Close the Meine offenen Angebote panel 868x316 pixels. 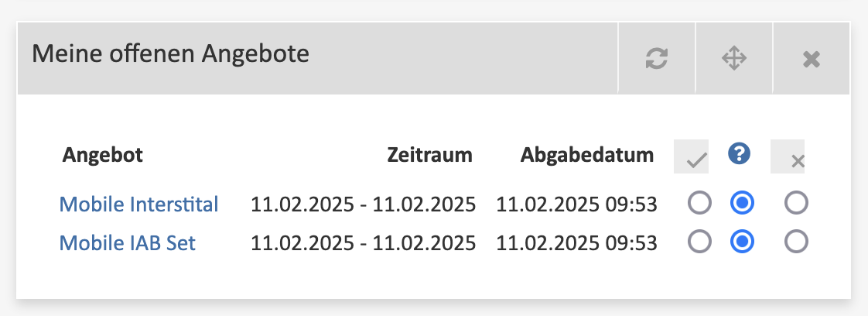(812, 58)
